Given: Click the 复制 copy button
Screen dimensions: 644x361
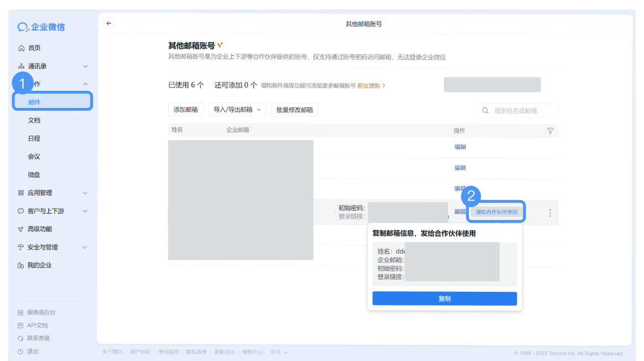Looking at the screenshot, I should click(444, 298).
